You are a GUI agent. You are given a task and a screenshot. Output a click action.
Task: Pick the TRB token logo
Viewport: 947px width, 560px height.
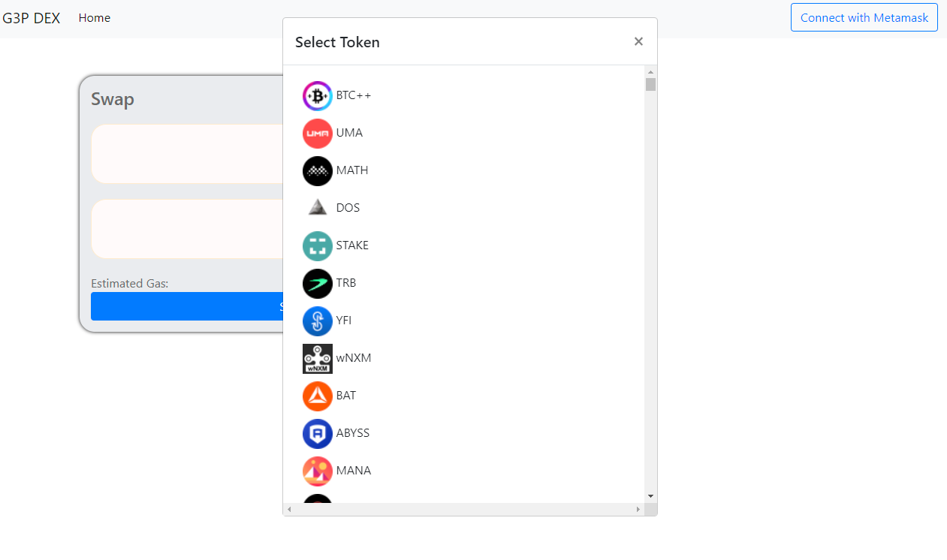tap(318, 284)
